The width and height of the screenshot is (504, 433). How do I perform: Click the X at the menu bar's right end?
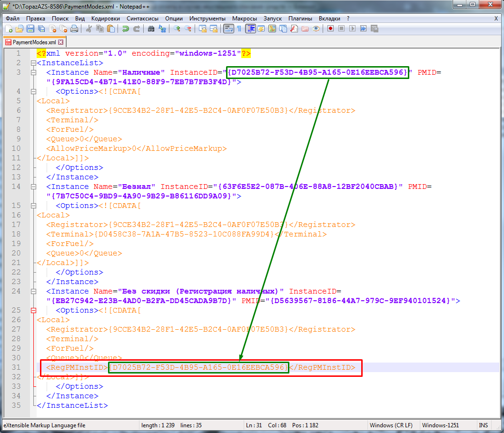[x=496, y=19]
